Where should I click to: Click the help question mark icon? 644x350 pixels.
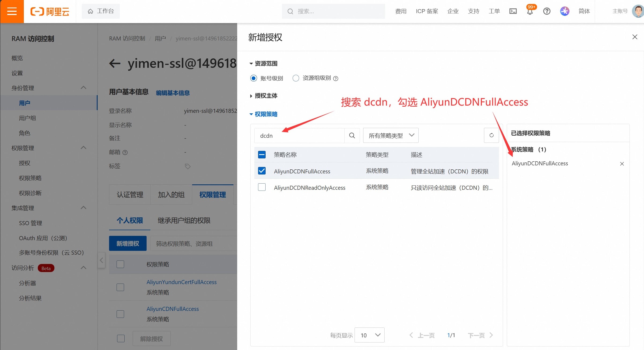(547, 11)
